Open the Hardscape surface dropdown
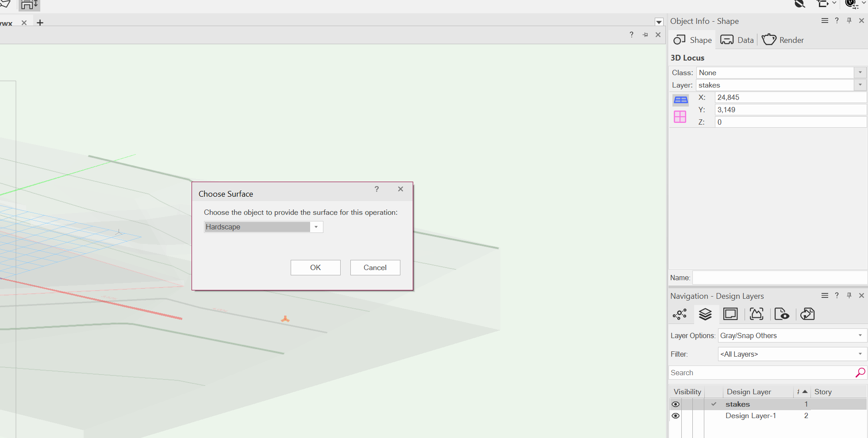Viewport: 868px width, 438px height. coord(316,227)
